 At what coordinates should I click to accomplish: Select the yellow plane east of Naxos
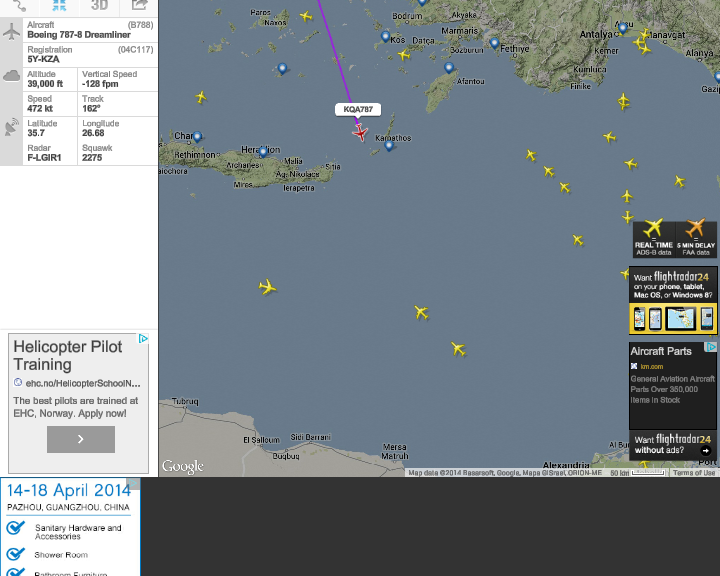coord(306,17)
